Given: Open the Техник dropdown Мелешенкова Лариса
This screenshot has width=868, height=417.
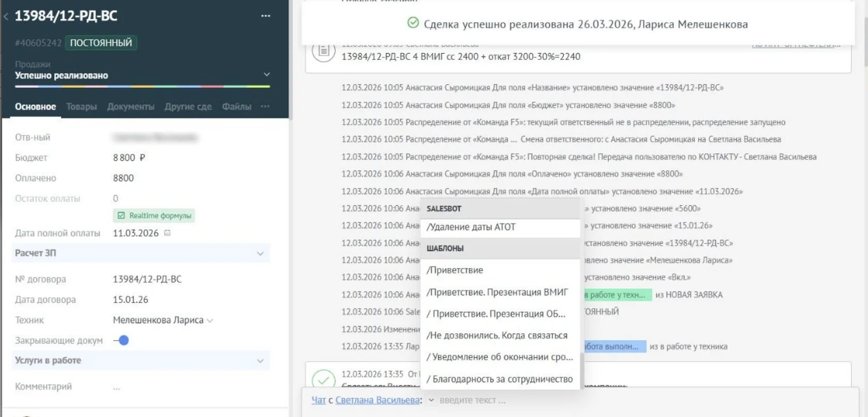Looking at the screenshot, I should 163,320.
